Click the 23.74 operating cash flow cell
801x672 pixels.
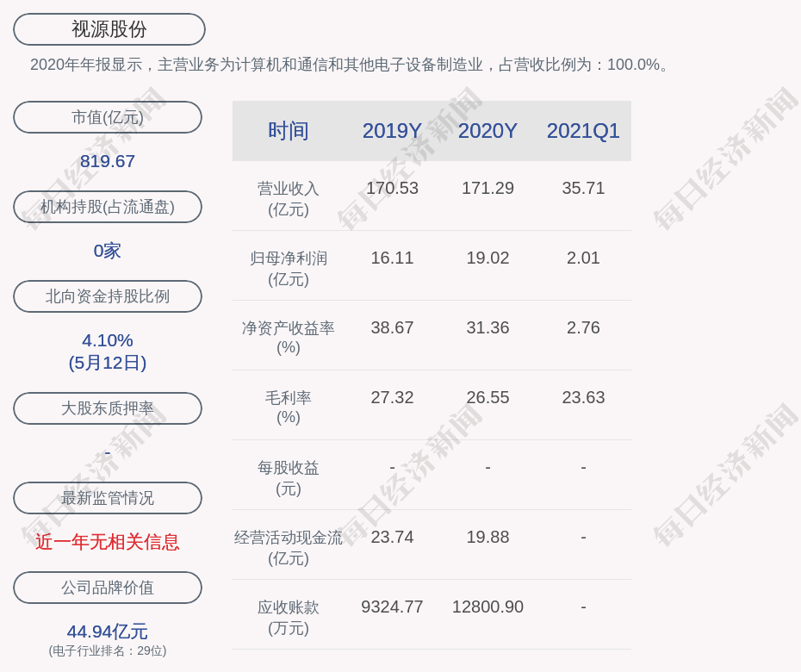click(x=392, y=537)
